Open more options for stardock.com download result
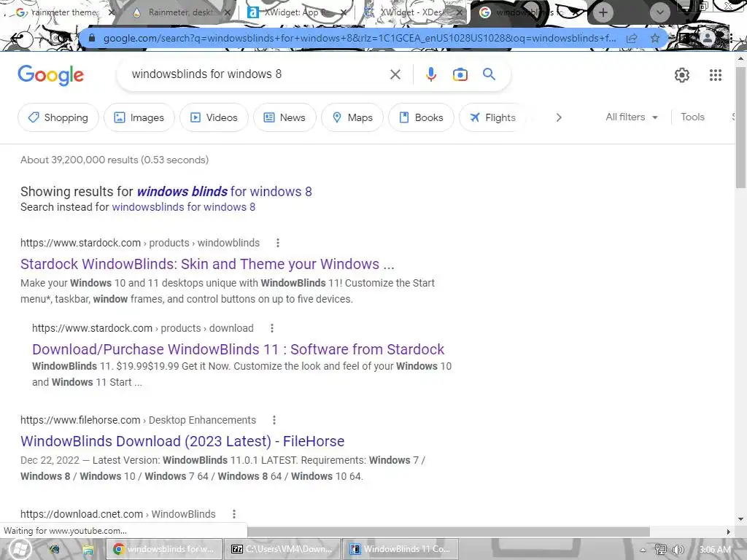This screenshot has width=747, height=560. tap(271, 328)
